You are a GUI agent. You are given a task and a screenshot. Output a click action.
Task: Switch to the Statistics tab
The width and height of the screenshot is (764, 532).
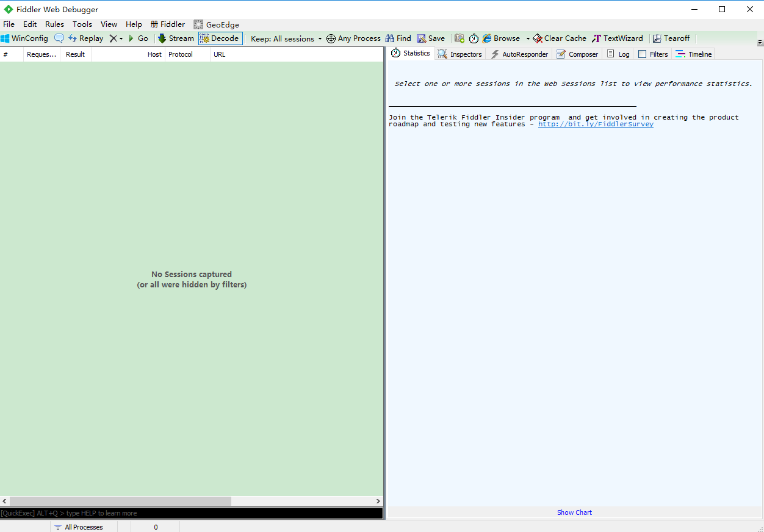pos(411,53)
